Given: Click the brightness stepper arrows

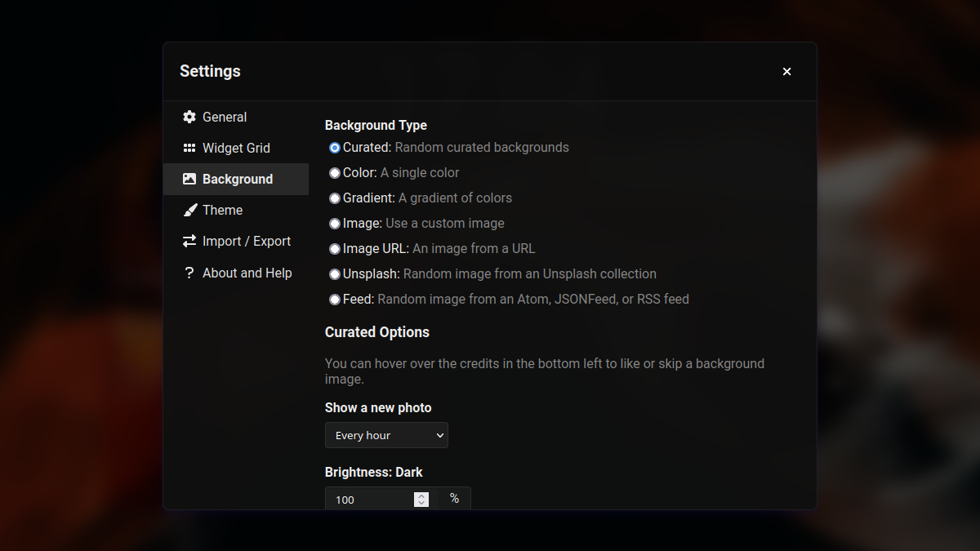Looking at the screenshot, I should pos(421,500).
